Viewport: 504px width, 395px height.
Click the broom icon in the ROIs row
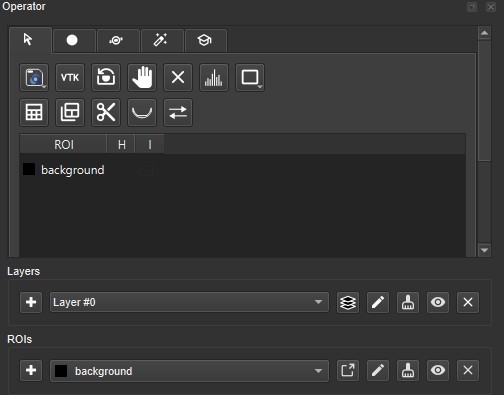pos(408,370)
